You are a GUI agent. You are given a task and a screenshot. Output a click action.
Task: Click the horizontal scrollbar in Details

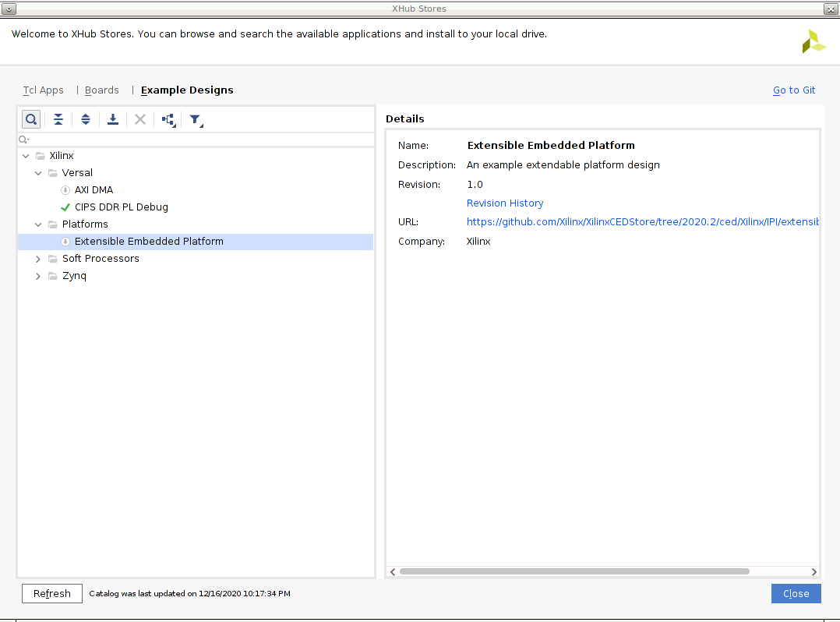pyautogui.click(x=574, y=571)
